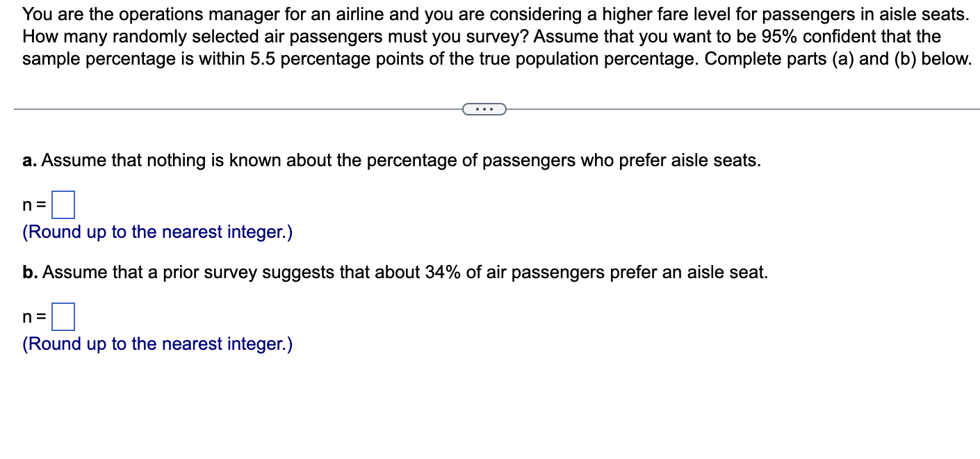Click the "n =" label in part b
Screen dimensions: 980x459
pos(35,317)
